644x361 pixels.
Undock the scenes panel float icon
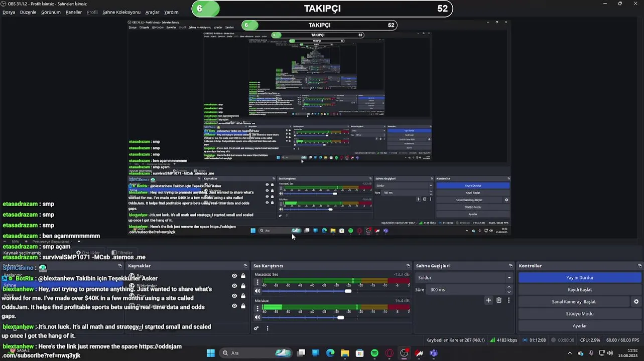coord(120,266)
